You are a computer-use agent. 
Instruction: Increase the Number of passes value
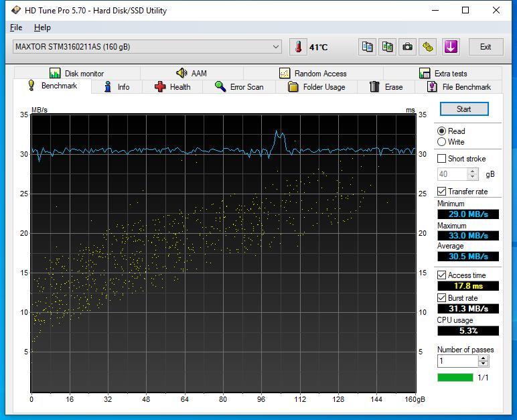pyautogui.click(x=484, y=358)
